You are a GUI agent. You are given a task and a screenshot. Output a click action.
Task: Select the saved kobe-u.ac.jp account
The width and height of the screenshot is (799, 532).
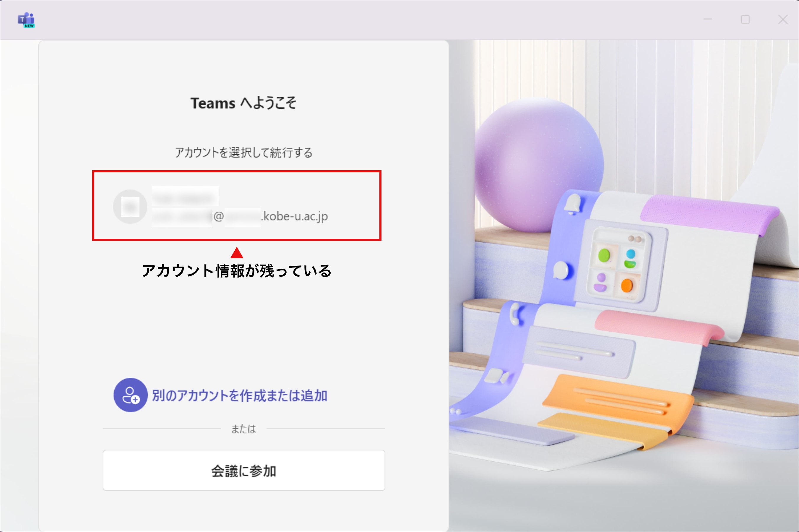[237, 206]
